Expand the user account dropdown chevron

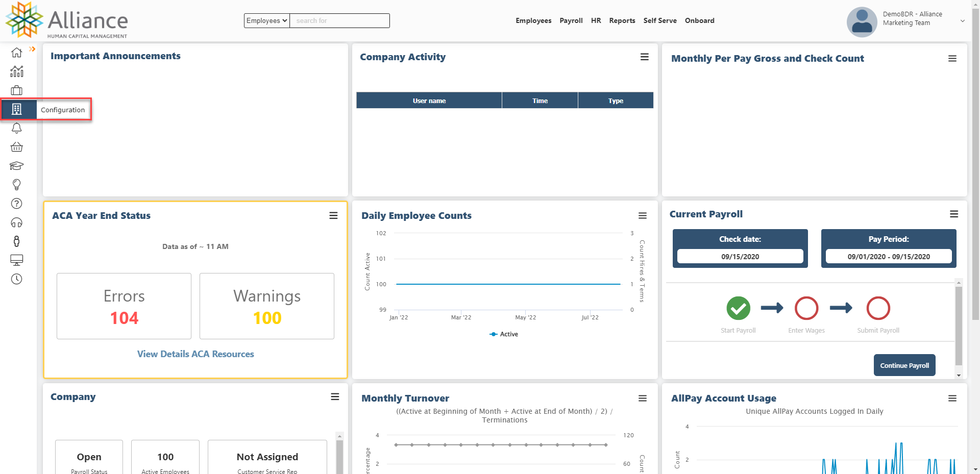point(963,21)
